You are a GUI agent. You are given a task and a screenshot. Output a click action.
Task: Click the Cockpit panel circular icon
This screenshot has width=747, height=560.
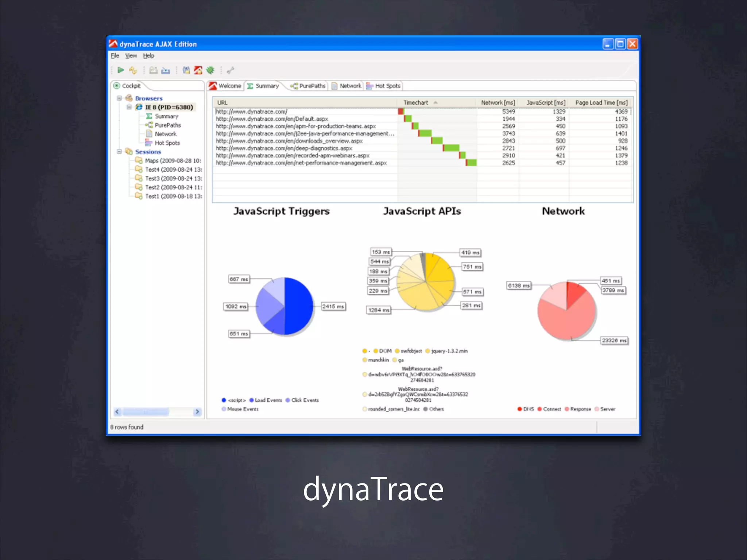pyautogui.click(x=117, y=86)
